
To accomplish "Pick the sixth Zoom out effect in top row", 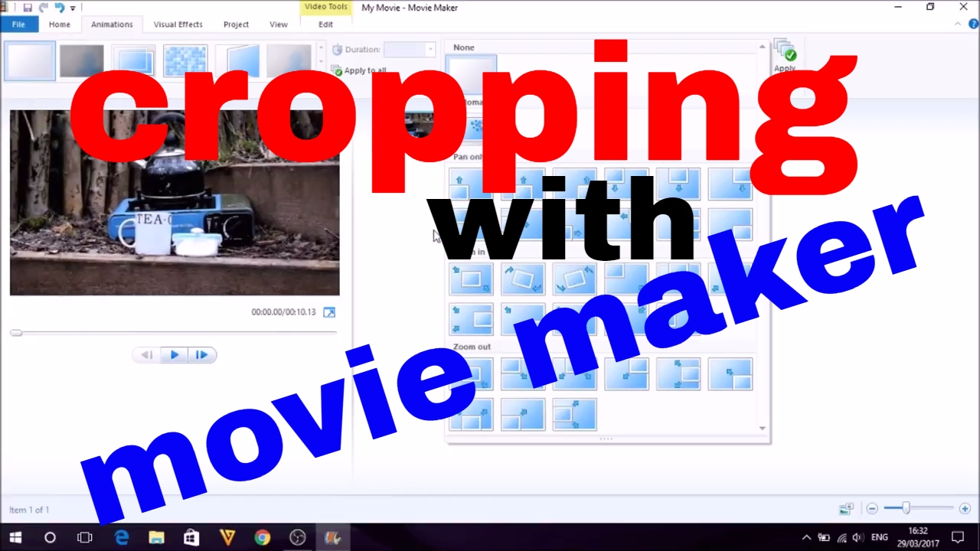I will (x=730, y=374).
